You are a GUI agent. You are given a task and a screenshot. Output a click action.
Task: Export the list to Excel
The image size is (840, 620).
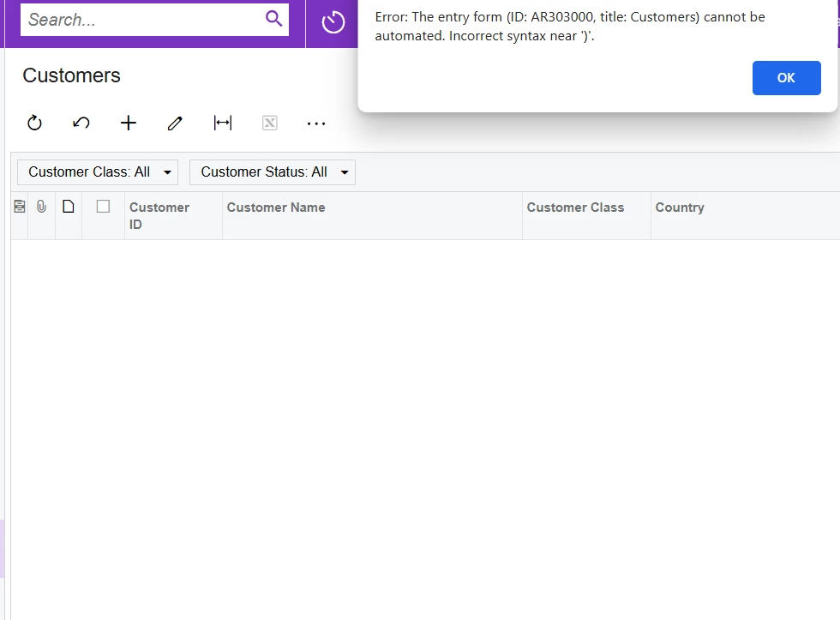269,123
